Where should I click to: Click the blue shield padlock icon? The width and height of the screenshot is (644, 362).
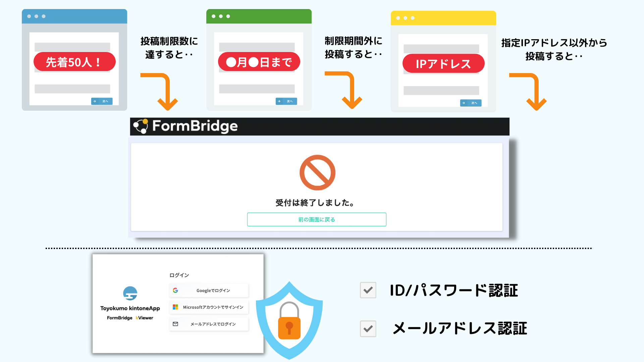[289, 320]
